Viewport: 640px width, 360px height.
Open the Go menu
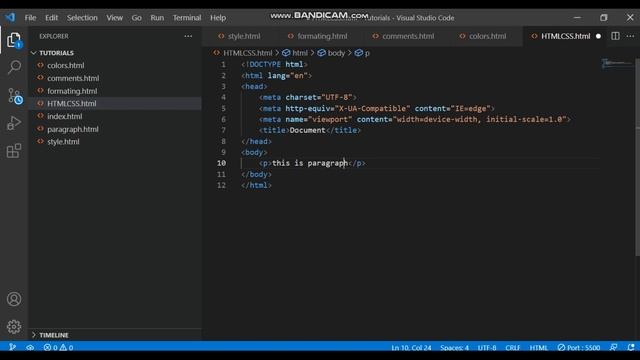[x=136, y=18]
